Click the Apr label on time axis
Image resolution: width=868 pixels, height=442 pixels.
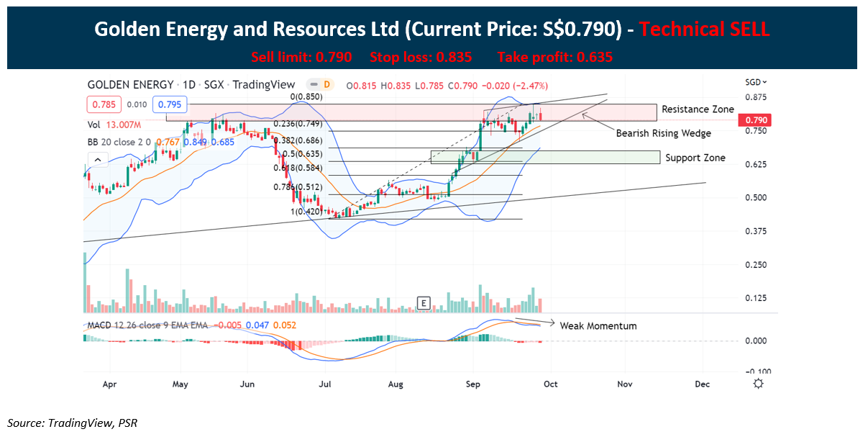click(x=109, y=384)
